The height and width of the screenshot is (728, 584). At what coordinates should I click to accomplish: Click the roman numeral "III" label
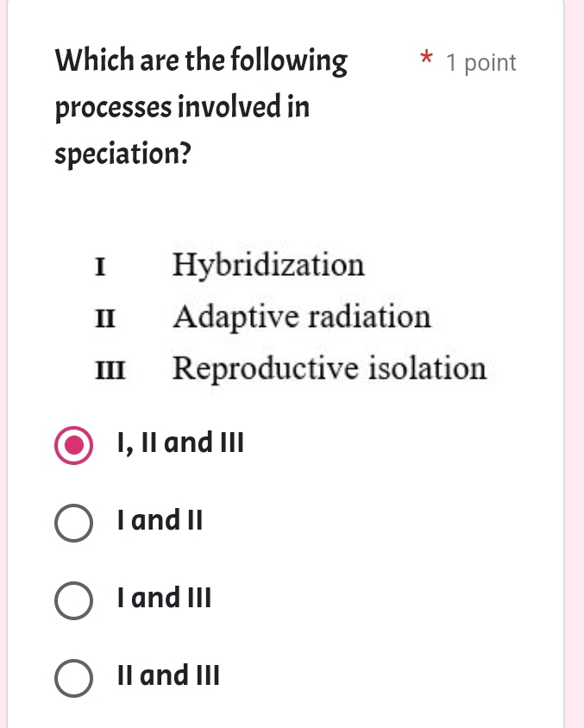click(107, 370)
